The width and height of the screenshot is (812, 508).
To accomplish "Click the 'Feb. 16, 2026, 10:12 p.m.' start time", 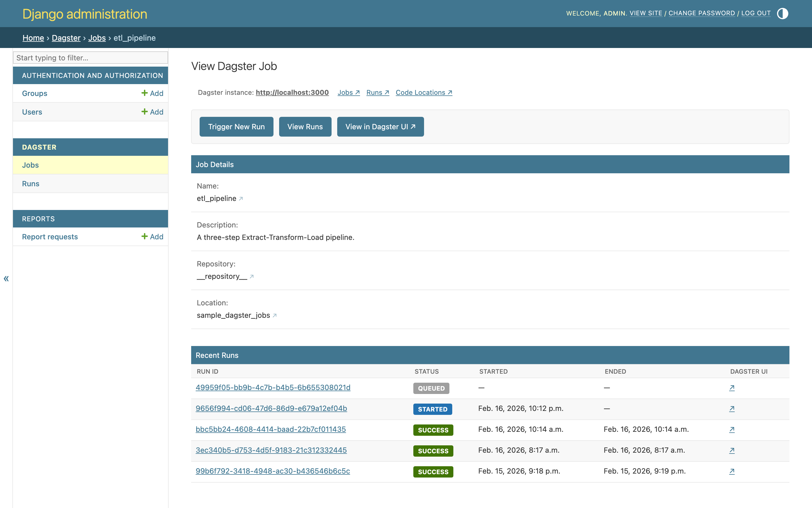I will tap(521, 408).
